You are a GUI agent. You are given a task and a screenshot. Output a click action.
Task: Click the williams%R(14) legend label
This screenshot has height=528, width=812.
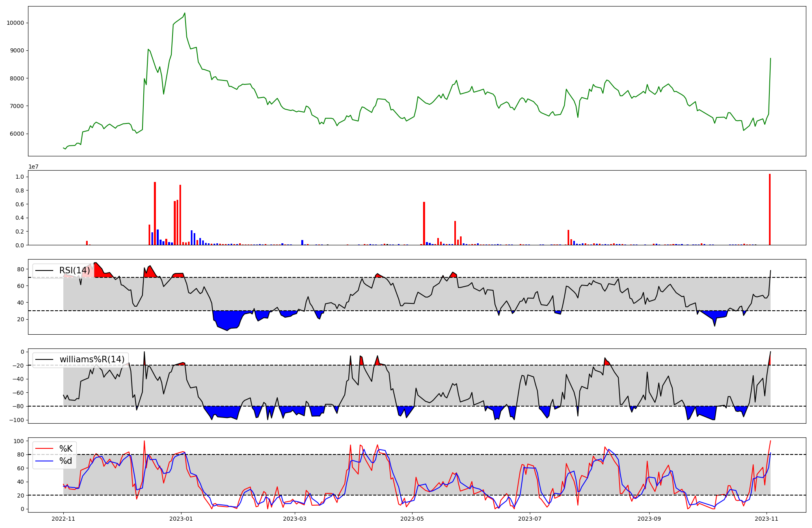point(92,359)
